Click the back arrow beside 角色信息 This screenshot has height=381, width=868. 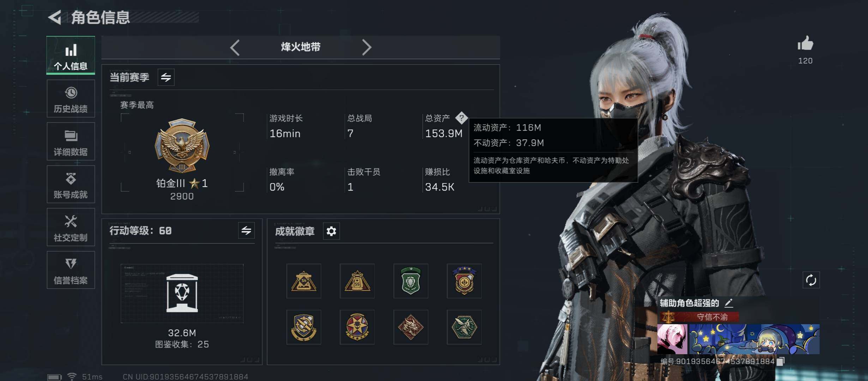pyautogui.click(x=55, y=17)
